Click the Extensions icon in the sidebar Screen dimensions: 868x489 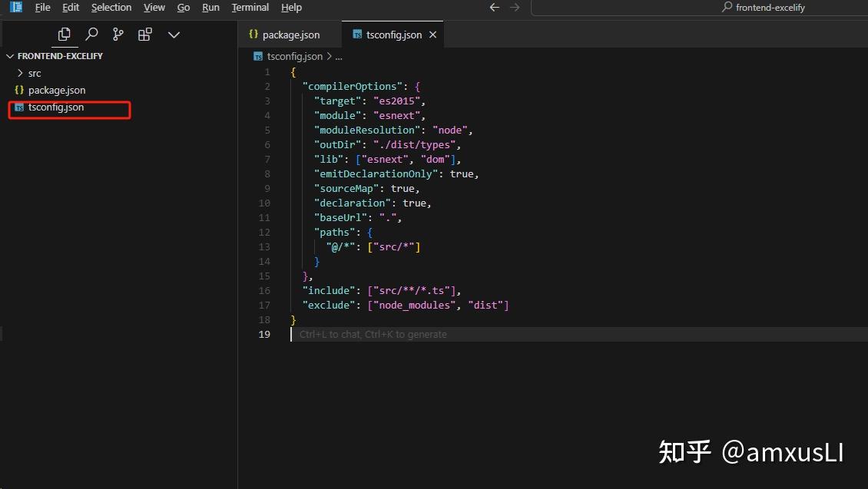[144, 34]
